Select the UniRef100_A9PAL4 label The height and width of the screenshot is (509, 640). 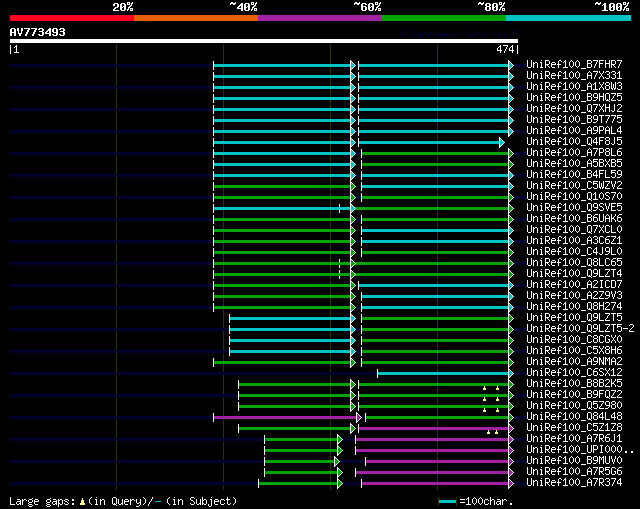(x=574, y=131)
